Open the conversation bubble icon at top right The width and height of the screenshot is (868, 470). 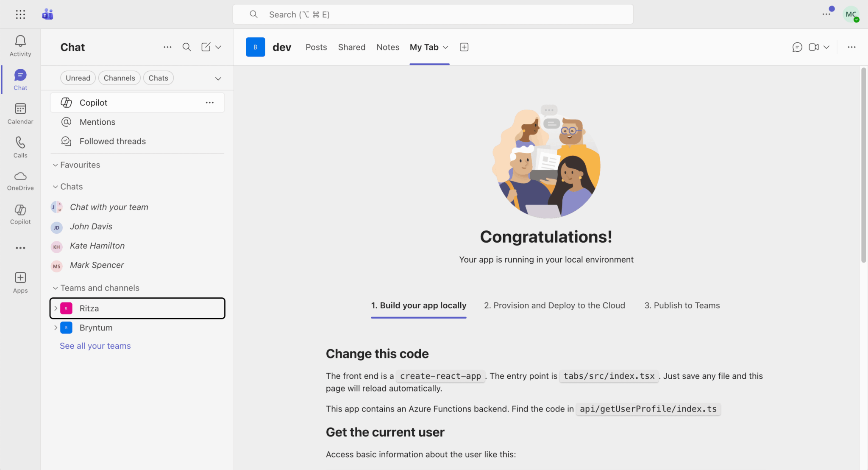797,47
